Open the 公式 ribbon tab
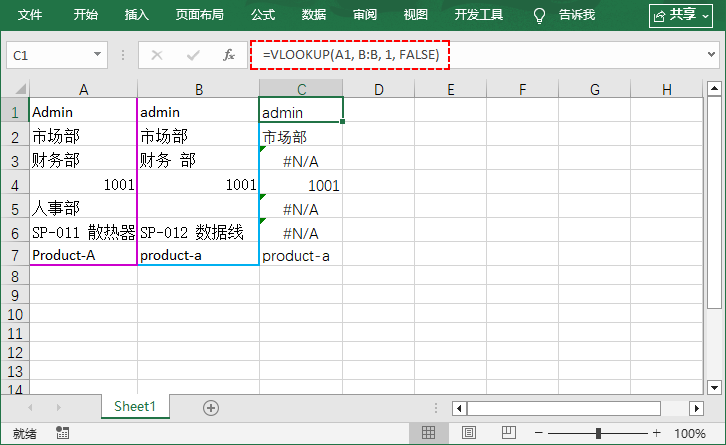Screen dimensions: 726x445 pyautogui.click(x=263, y=15)
